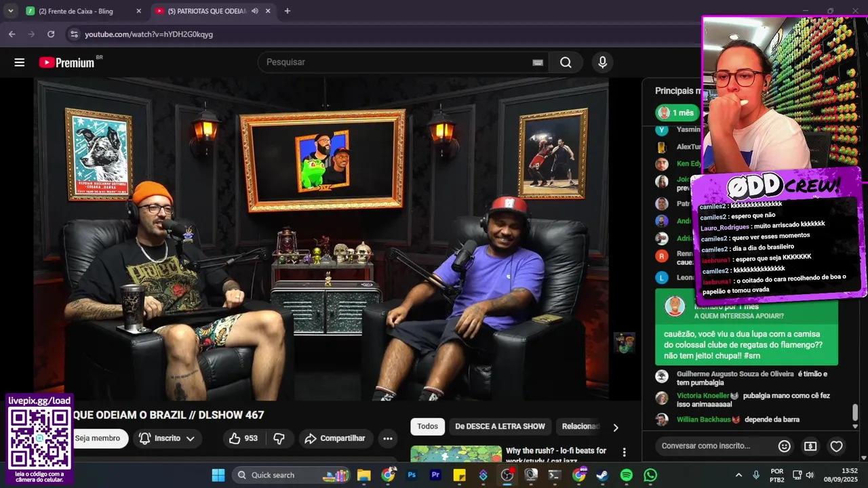Click the microphone tray icon
868x488 pixels.
[756, 475]
